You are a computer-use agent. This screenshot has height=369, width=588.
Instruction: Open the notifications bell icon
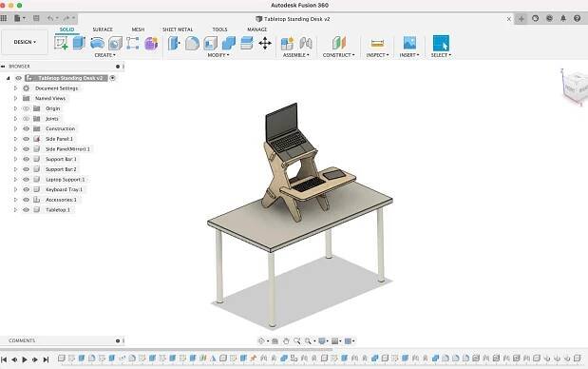pos(563,18)
